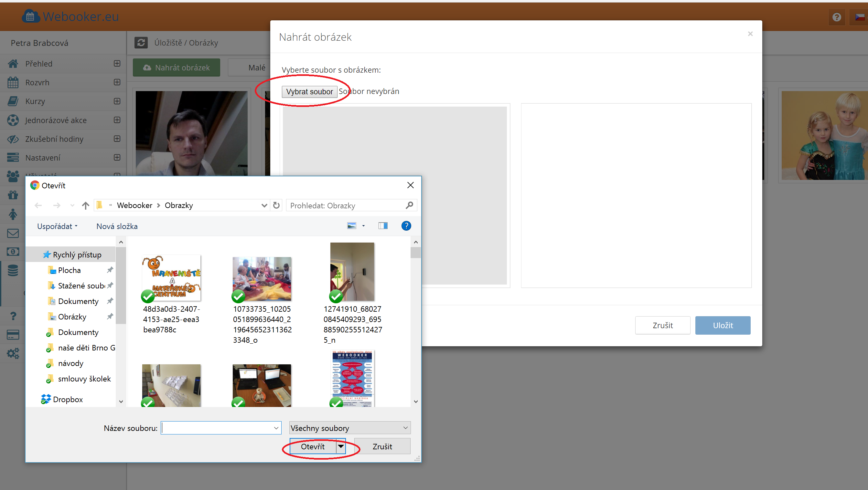This screenshot has width=868, height=490.
Task: Select Dropbox in the navigation tree
Action: click(68, 400)
